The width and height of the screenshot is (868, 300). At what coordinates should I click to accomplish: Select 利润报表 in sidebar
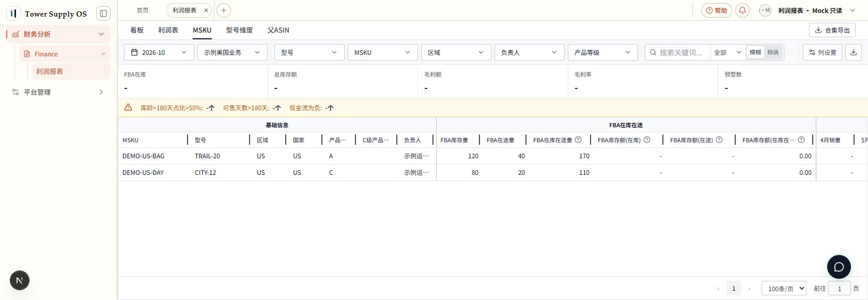71,71
